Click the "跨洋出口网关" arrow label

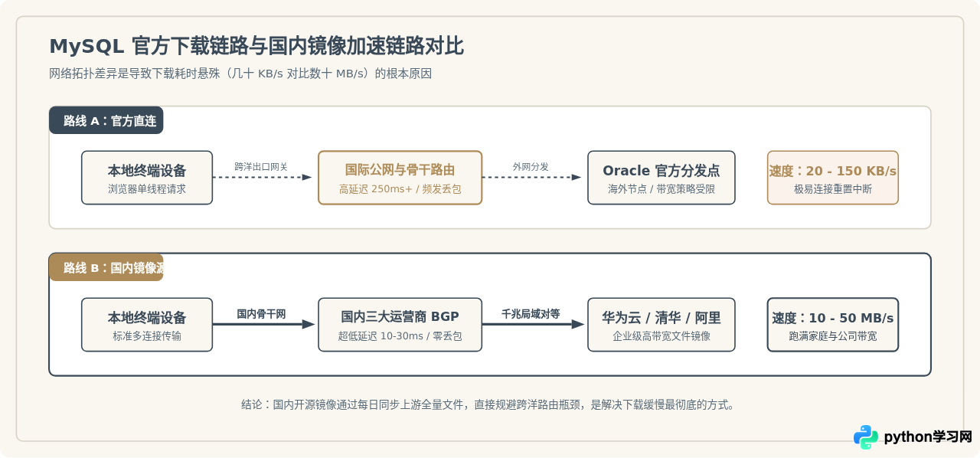[261, 166]
